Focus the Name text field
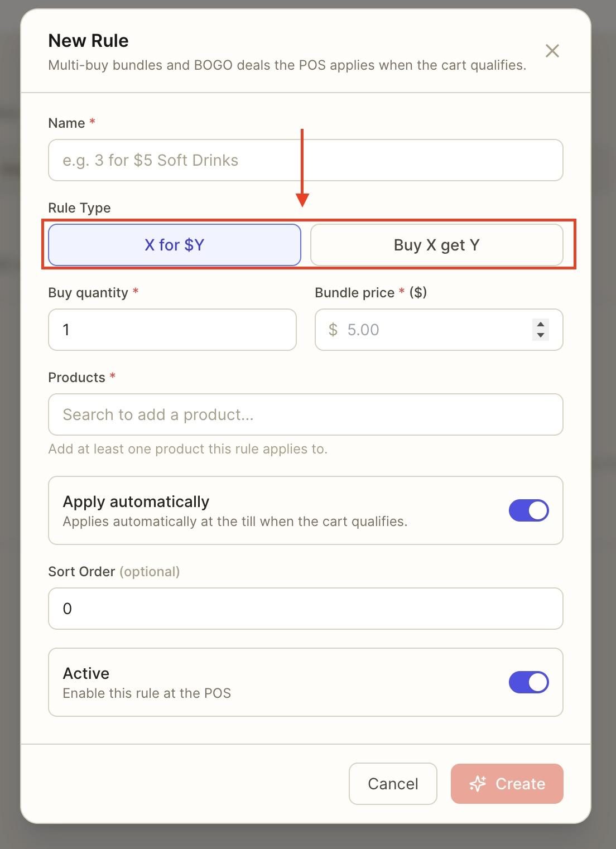 pos(306,160)
